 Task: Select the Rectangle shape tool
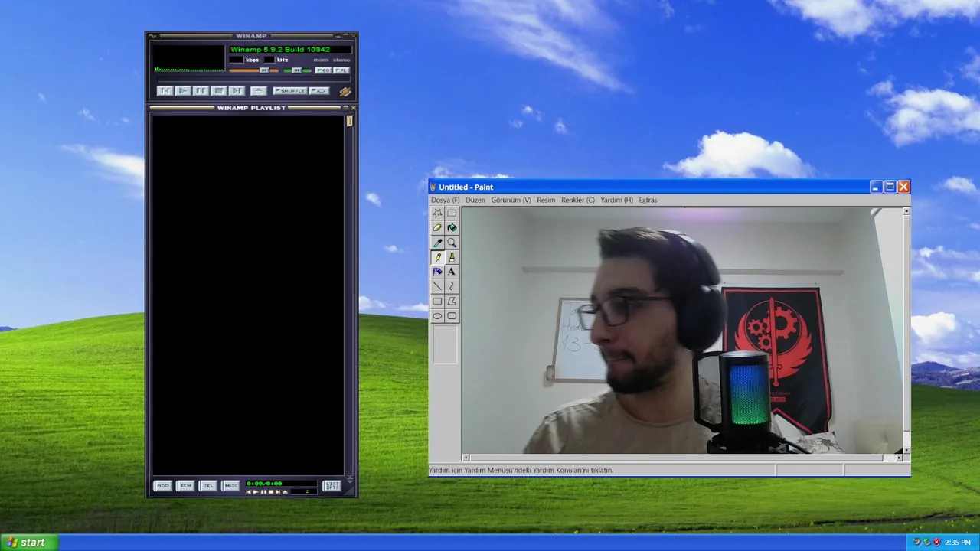click(437, 301)
